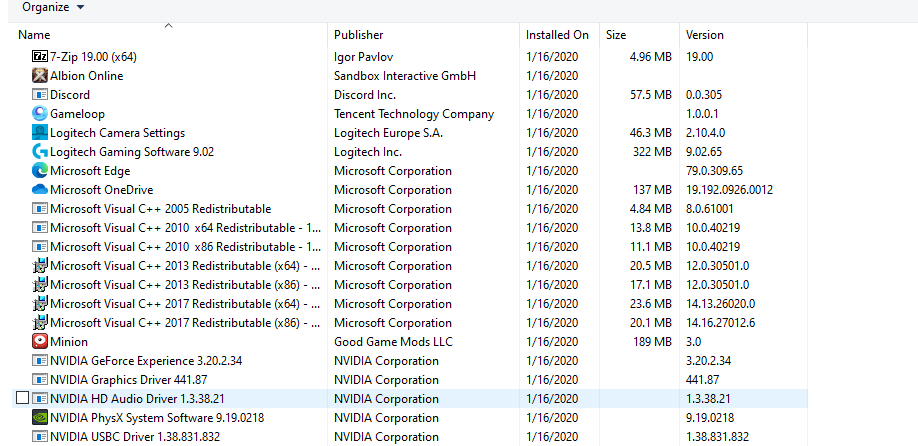
Task: Click the 4.96 MB size value
Action: tap(650, 57)
